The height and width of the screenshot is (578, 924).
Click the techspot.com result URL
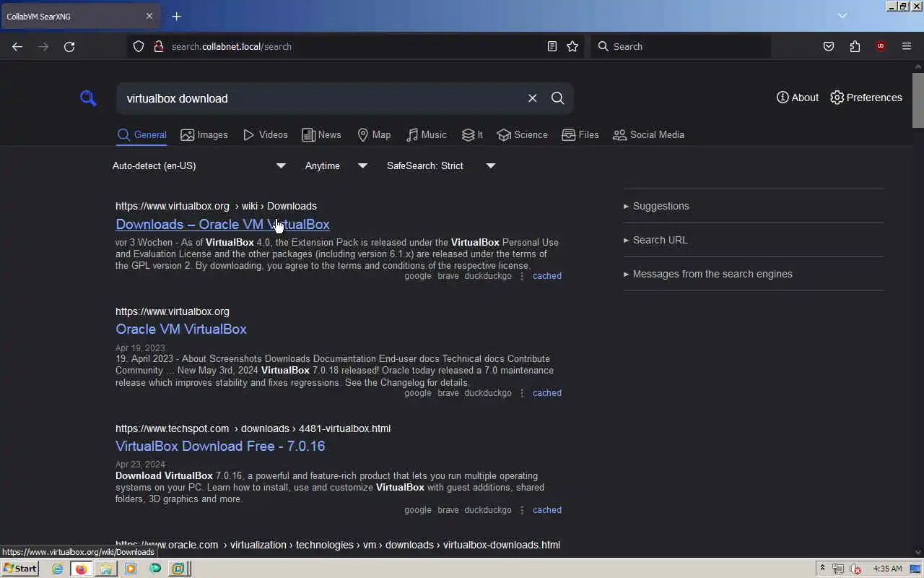pyautogui.click(x=253, y=428)
